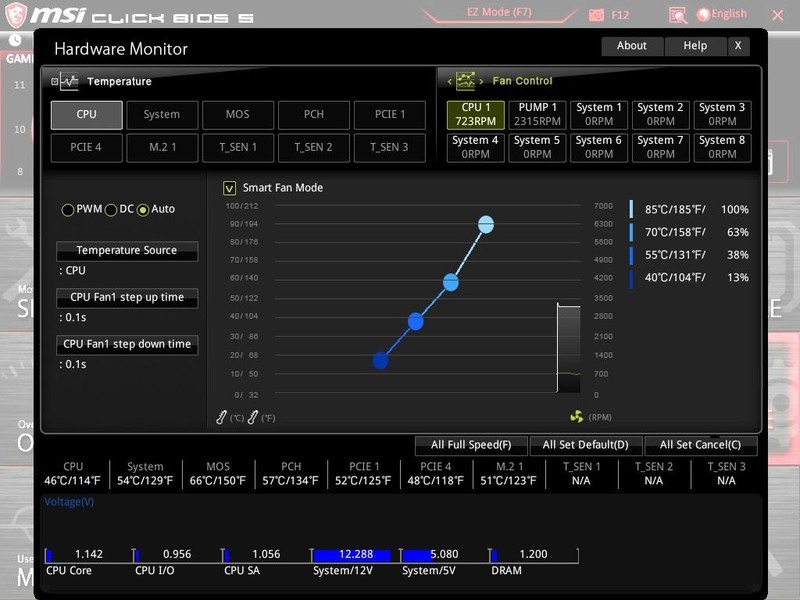This screenshot has width=800, height=600.
Task: Click All Set Default(D) button
Action: (586, 445)
